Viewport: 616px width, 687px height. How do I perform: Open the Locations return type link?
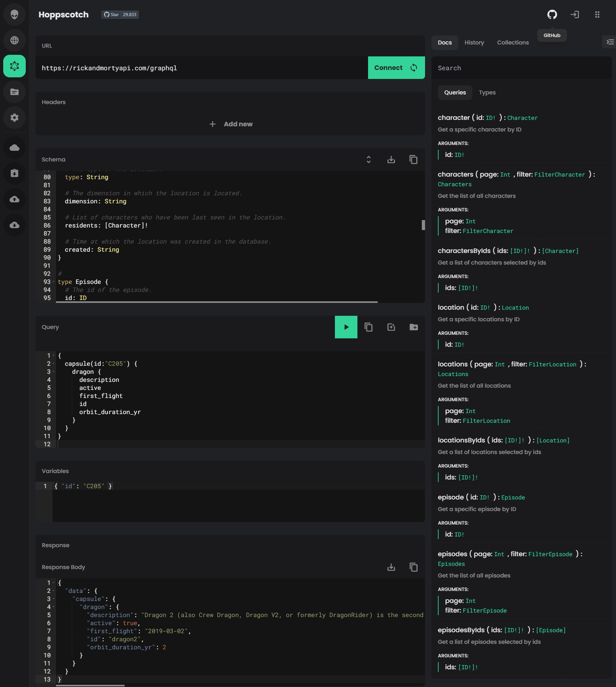tap(453, 374)
